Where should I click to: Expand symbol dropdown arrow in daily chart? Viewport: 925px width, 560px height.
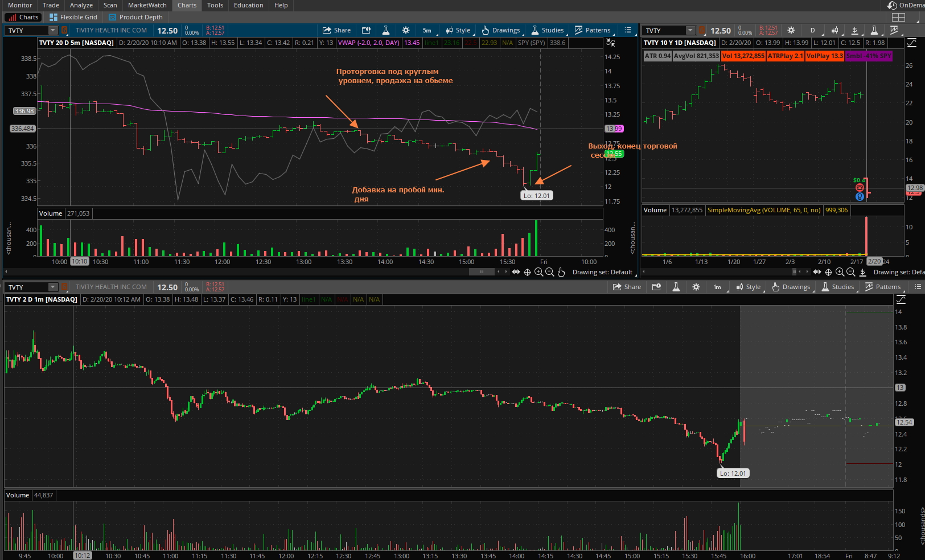690,31
